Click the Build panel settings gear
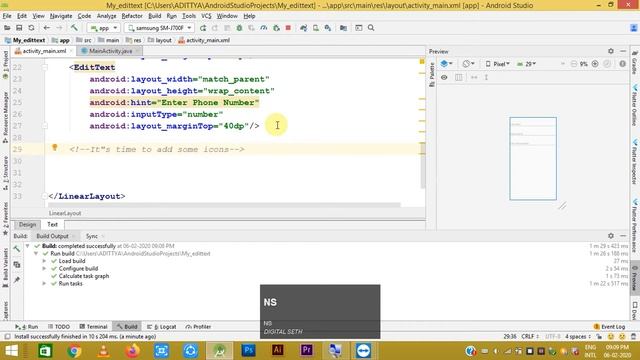Image resolution: width=640 pixels, height=360 pixels. [611, 236]
